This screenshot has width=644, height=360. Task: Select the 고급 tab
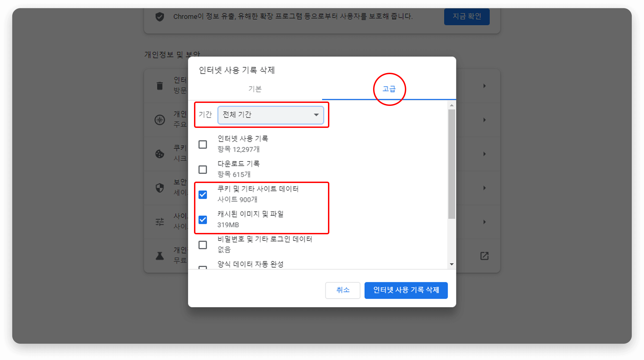pyautogui.click(x=389, y=89)
